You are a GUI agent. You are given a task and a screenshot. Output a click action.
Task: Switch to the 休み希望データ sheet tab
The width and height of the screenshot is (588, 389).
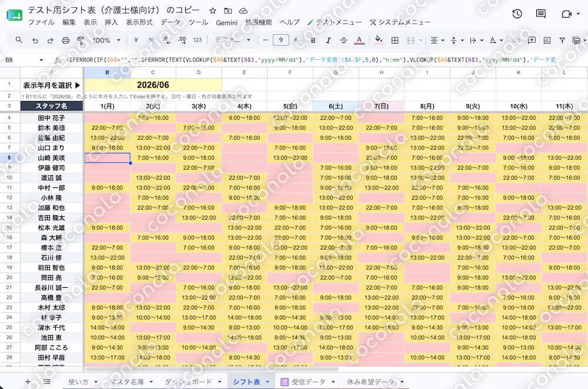click(370, 382)
